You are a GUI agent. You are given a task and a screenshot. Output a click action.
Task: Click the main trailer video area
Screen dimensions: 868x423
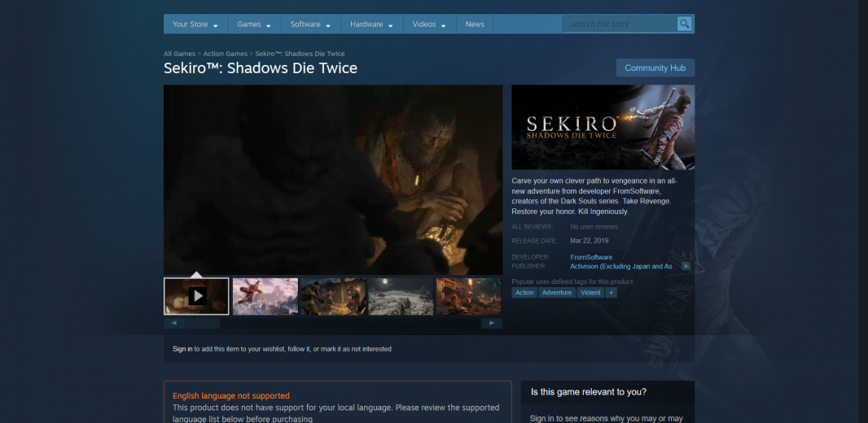tap(333, 180)
